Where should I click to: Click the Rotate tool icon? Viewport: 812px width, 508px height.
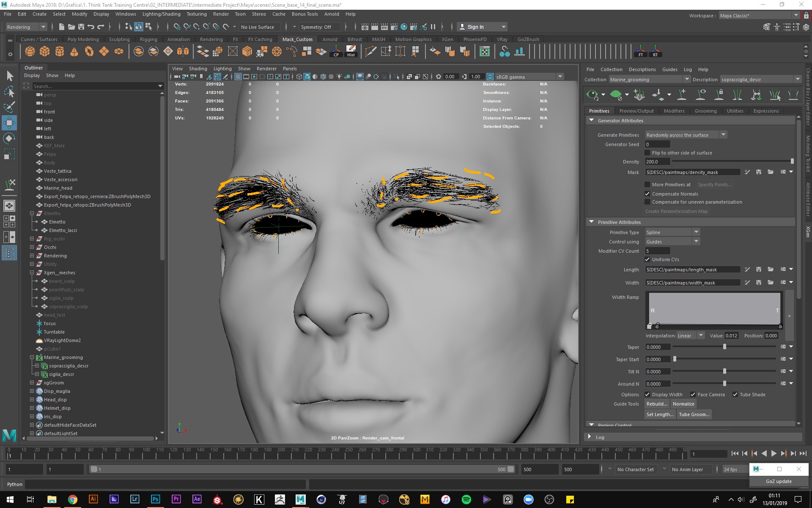click(x=9, y=138)
